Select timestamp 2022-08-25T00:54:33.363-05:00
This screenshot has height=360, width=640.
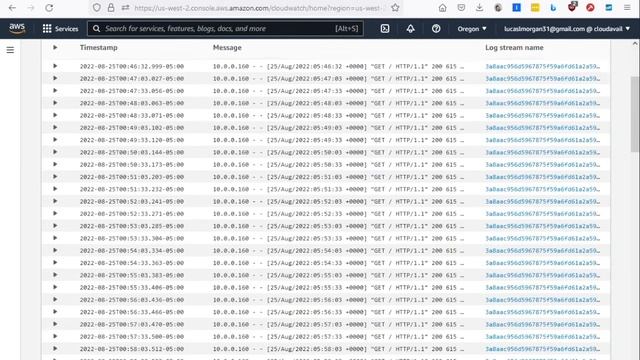point(132,263)
